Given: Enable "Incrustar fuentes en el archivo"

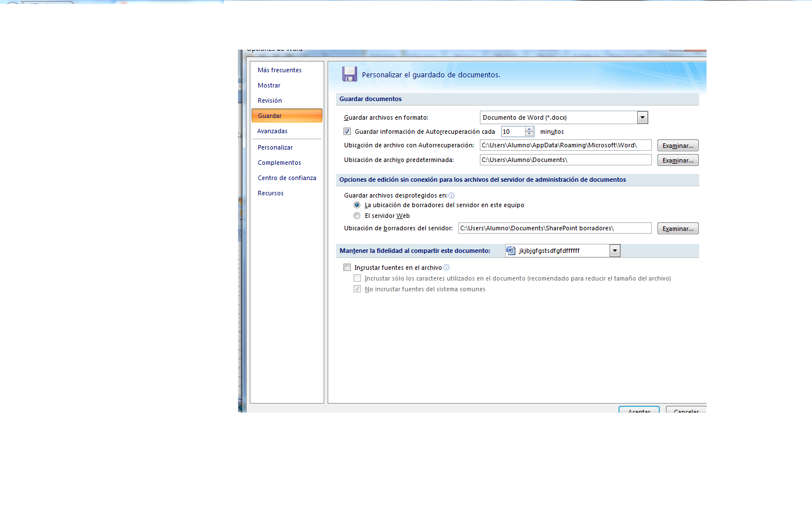Looking at the screenshot, I should coord(347,267).
